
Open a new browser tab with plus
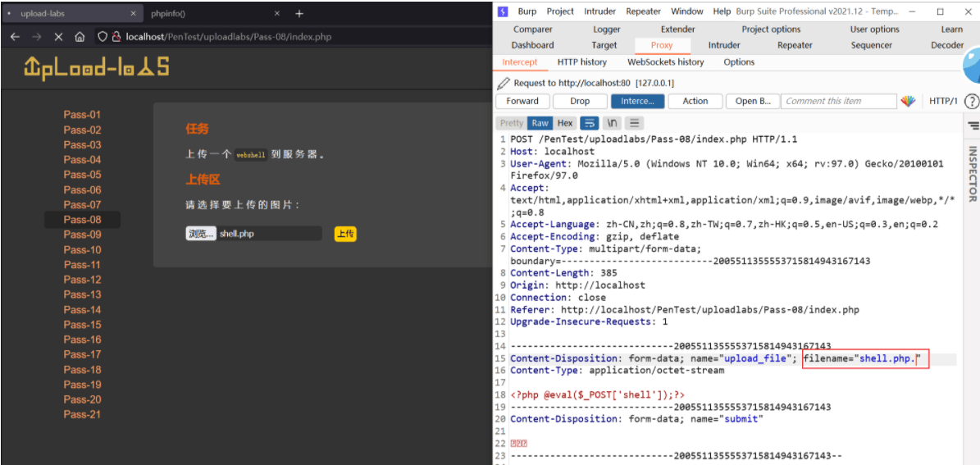pos(299,13)
